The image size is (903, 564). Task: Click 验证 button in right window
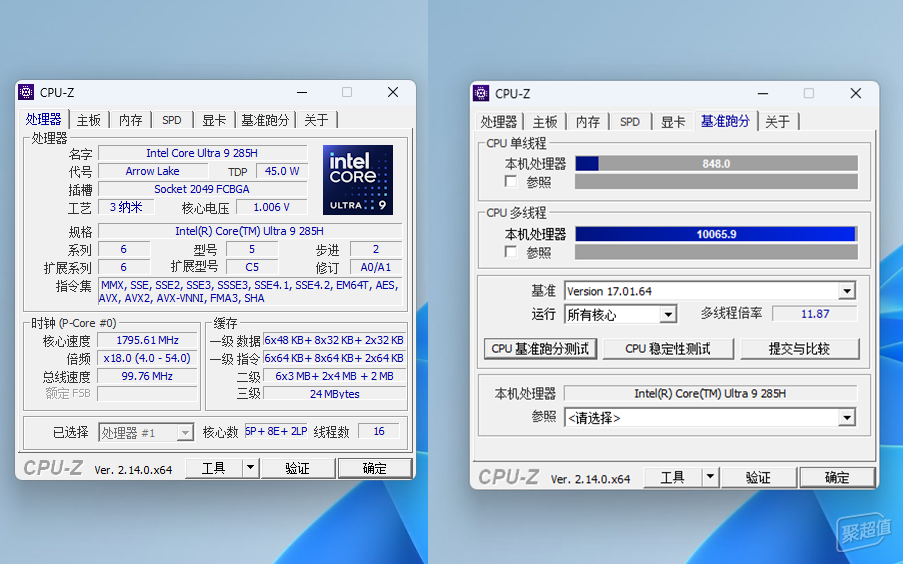(x=758, y=477)
